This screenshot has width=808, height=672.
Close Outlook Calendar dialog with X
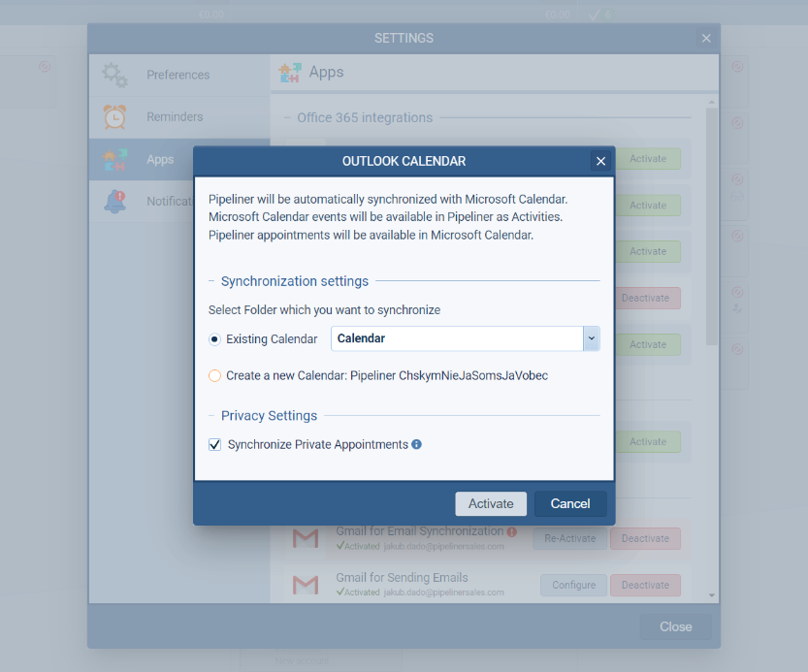(x=600, y=161)
